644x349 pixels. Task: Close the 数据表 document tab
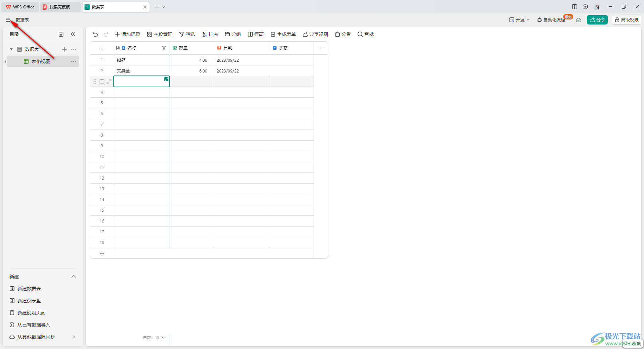point(145,7)
